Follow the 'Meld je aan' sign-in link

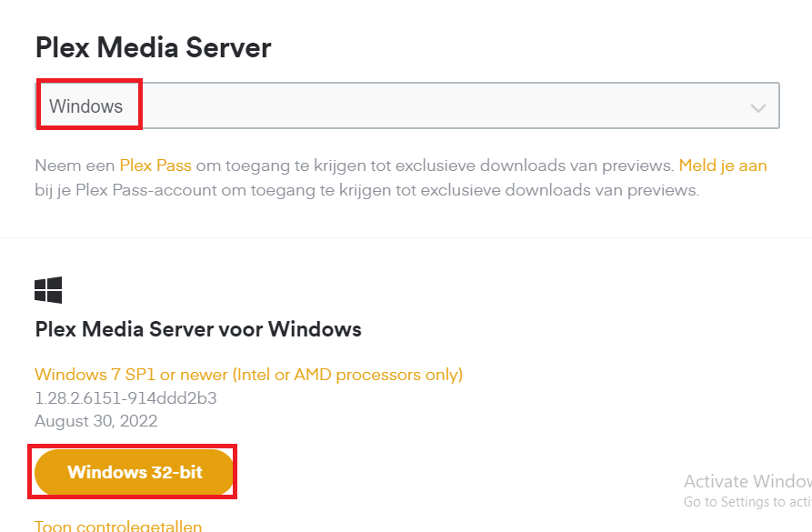pos(723,166)
